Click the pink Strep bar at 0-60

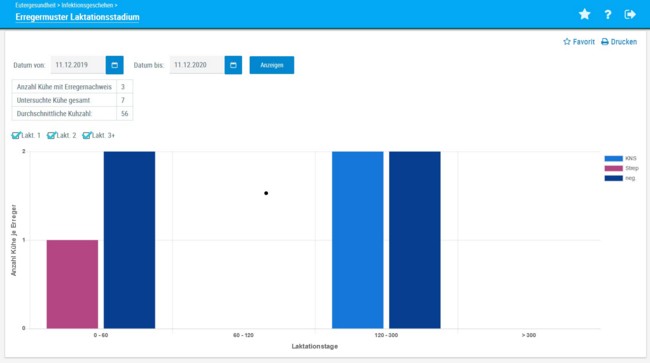click(73, 284)
